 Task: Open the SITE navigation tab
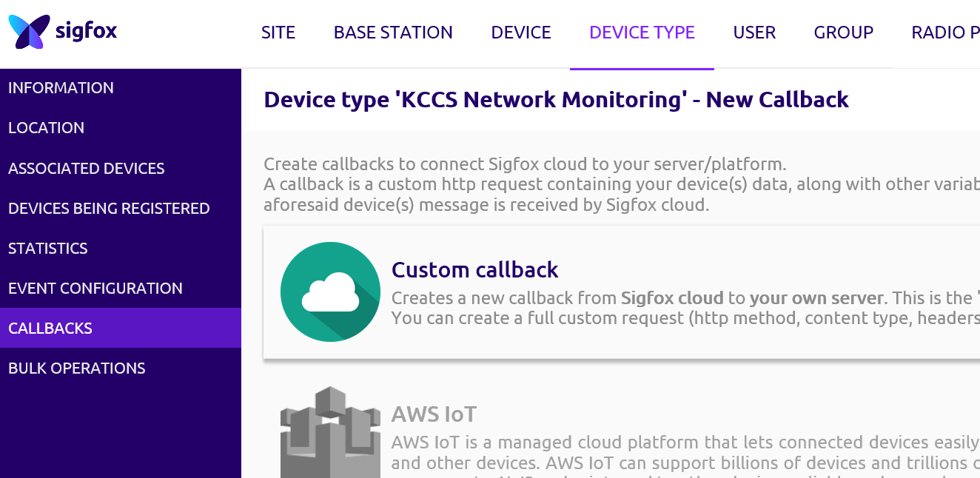278,33
